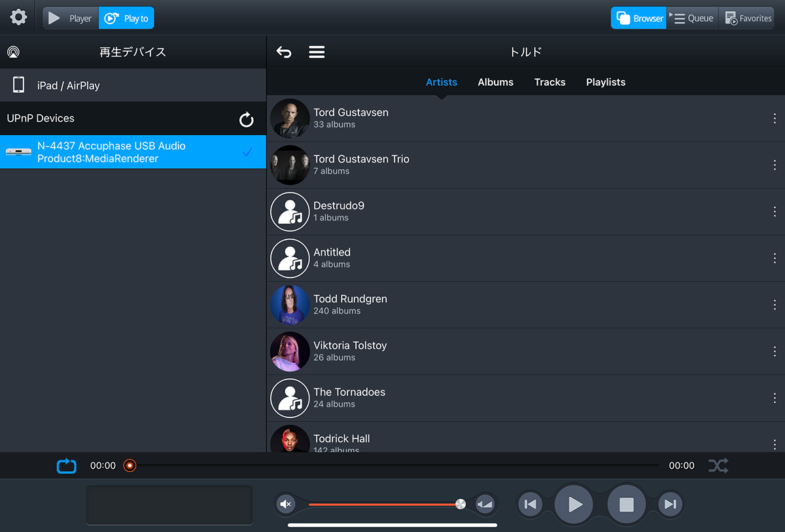Go back using the return arrow
The width and height of the screenshot is (785, 532).
pyautogui.click(x=284, y=52)
